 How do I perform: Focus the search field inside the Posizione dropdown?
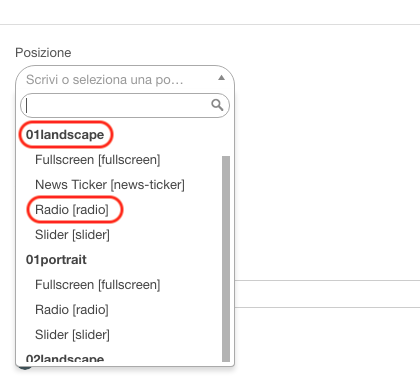tap(125, 105)
